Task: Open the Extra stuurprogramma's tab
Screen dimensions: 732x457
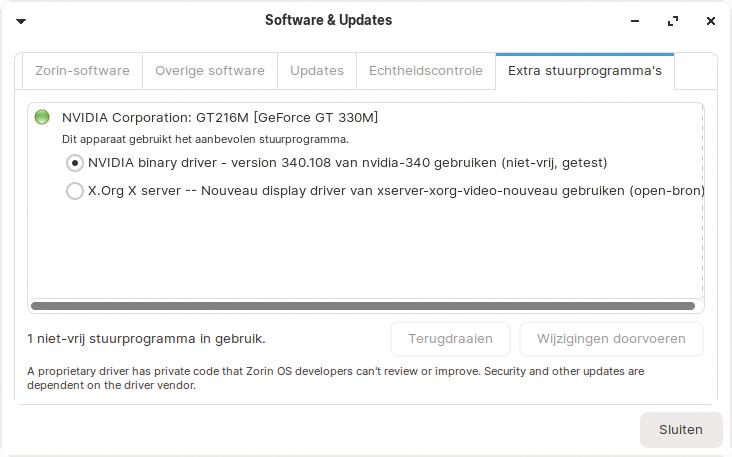Action: click(x=585, y=71)
